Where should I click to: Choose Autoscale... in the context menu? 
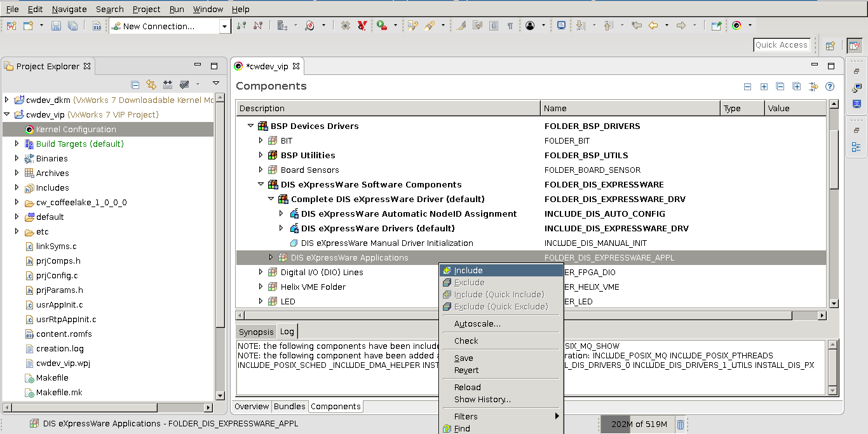[501, 323]
